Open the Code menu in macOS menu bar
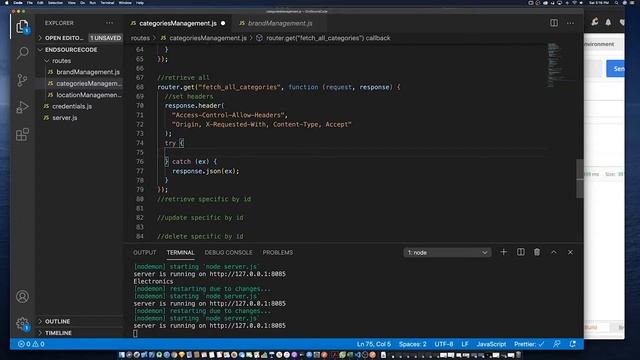 click(x=18, y=2)
